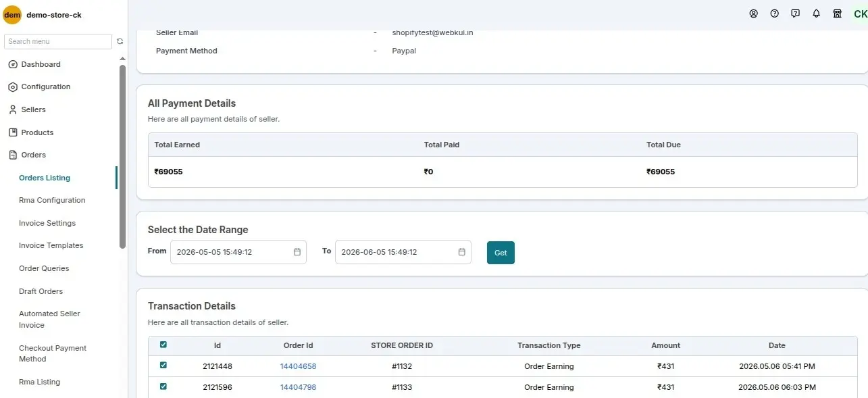The height and width of the screenshot is (398, 868).
Task: Open calendar picker for To date
Action: (x=462, y=252)
